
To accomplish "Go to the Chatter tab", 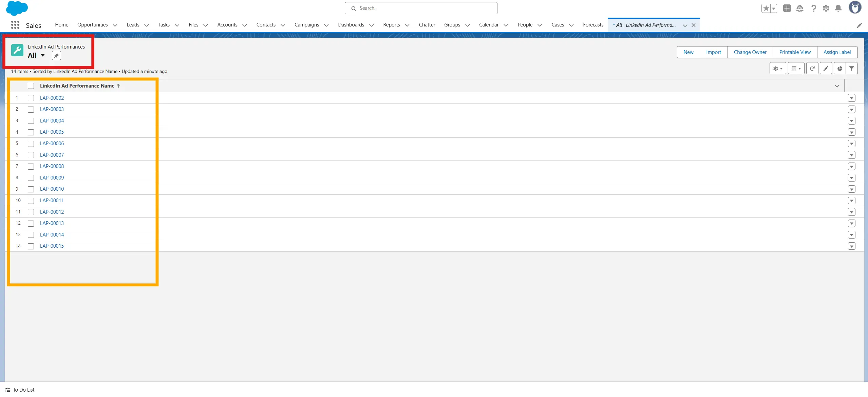I will pyautogui.click(x=427, y=25).
